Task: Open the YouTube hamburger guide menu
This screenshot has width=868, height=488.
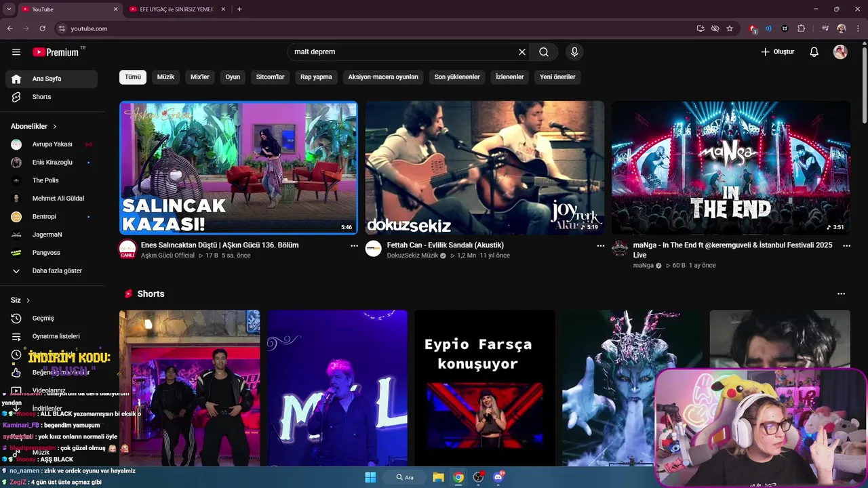Action: point(16,52)
